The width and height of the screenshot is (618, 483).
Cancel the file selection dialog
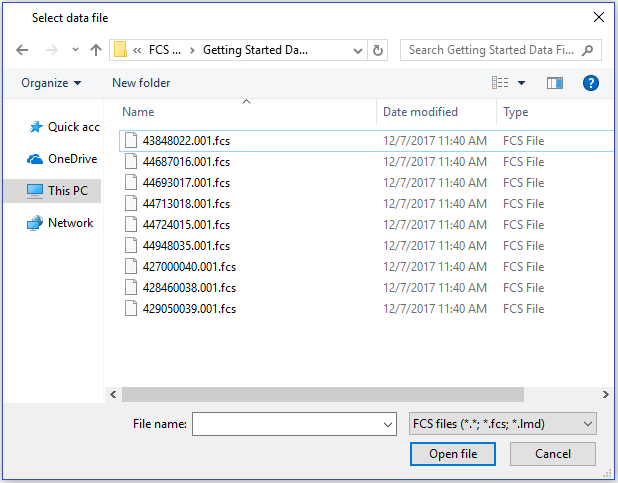(x=553, y=454)
